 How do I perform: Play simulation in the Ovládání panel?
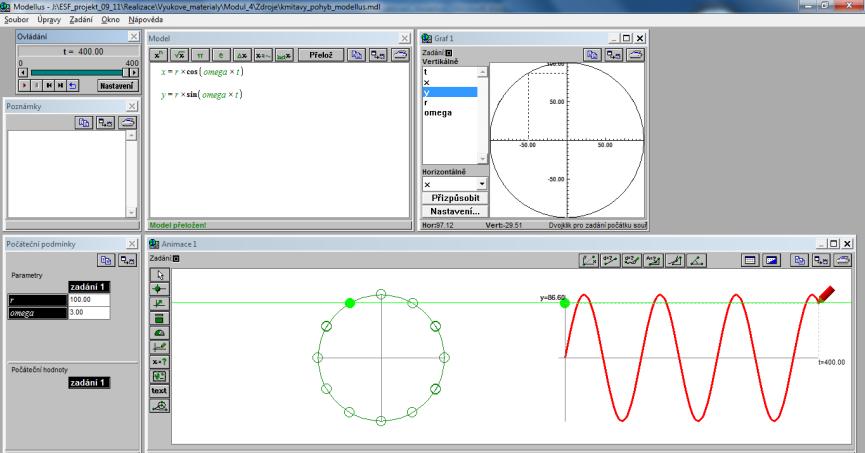pyautogui.click(x=24, y=86)
